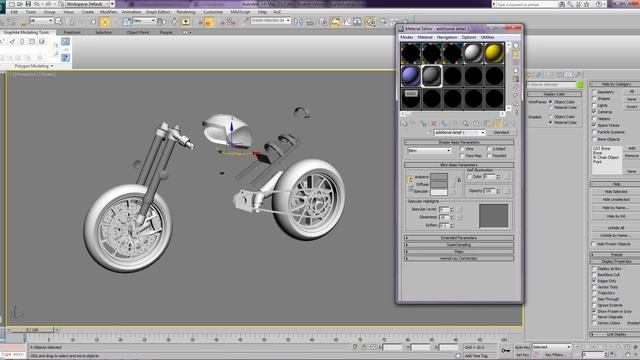
Task: Switch to the Object Paint ribbon tab
Action: click(x=138, y=32)
